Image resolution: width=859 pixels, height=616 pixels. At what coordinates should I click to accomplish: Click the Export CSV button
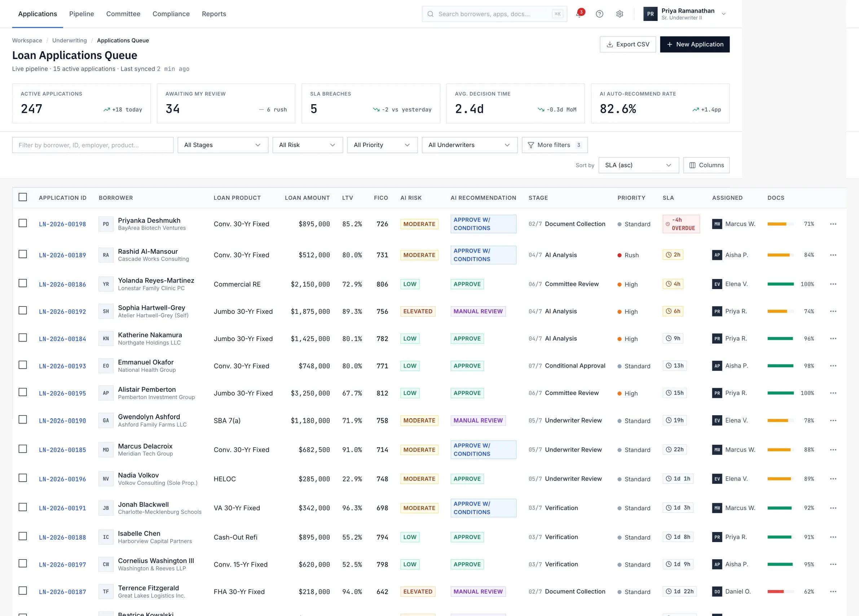point(627,44)
